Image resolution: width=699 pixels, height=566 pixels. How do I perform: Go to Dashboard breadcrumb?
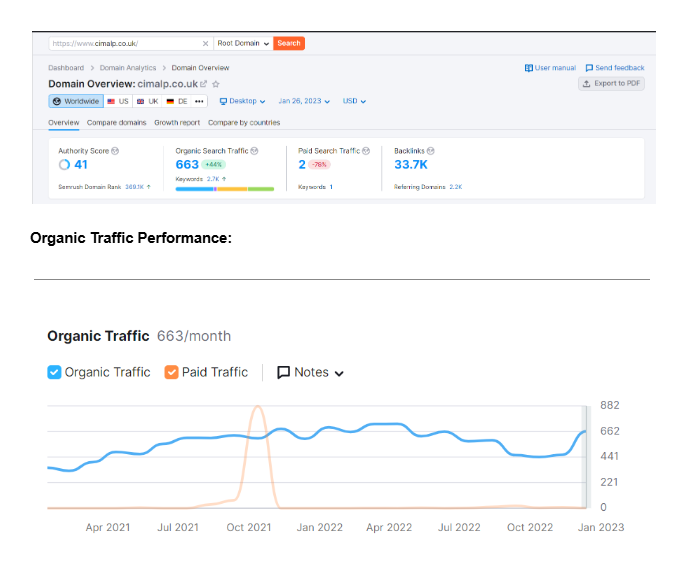point(66,68)
